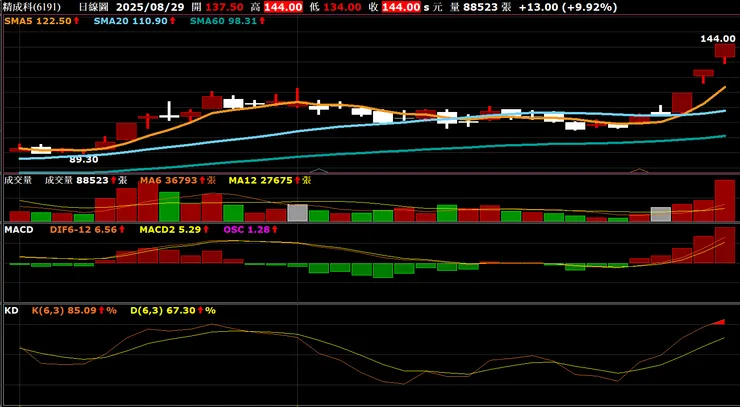Click the price change +13.00 (+9.92%)

click(x=567, y=7)
